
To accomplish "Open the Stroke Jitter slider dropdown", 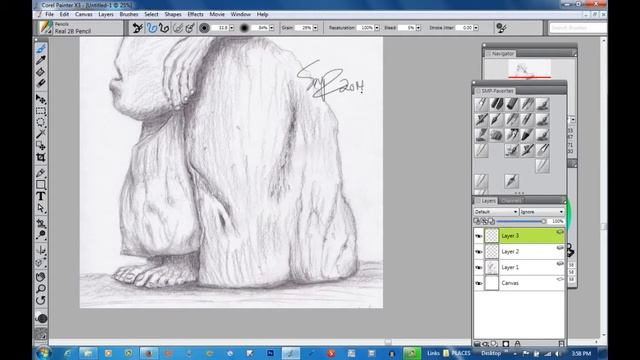I will coord(476,28).
